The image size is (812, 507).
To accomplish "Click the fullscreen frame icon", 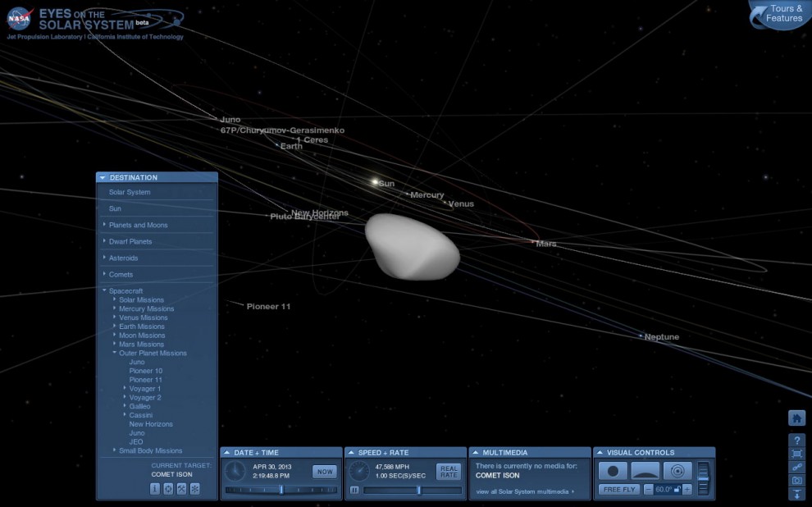I will 796,454.
